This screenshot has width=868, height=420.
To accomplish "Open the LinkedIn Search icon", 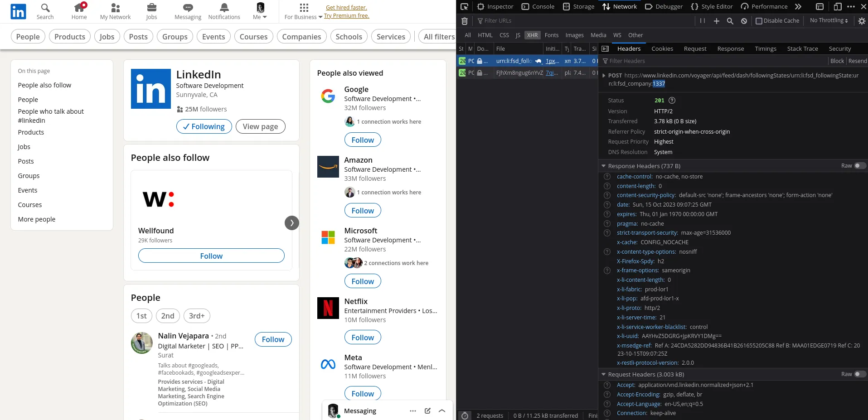I will pyautogui.click(x=45, y=8).
